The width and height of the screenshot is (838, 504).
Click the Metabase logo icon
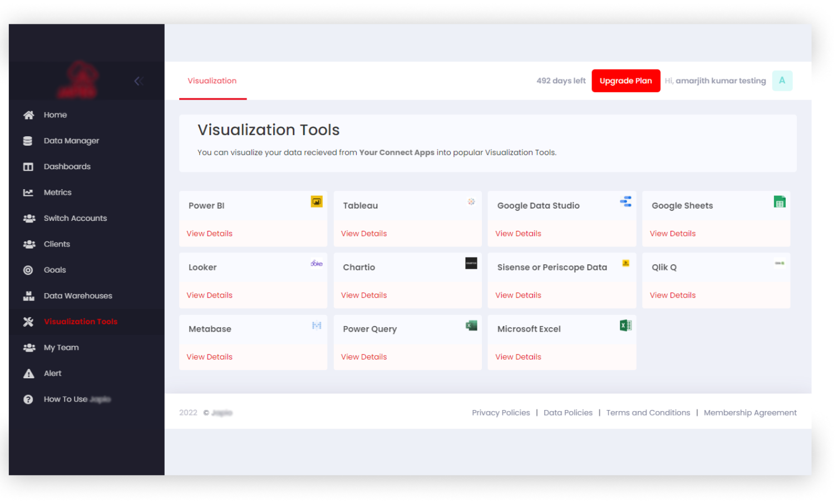(x=317, y=325)
